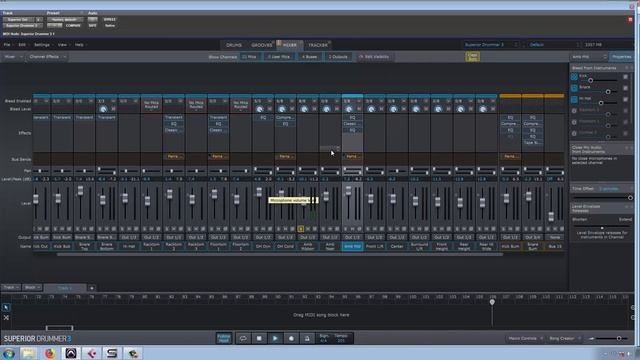Toggle the Follow Host button
The width and height of the screenshot is (640, 360).
(x=224, y=338)
